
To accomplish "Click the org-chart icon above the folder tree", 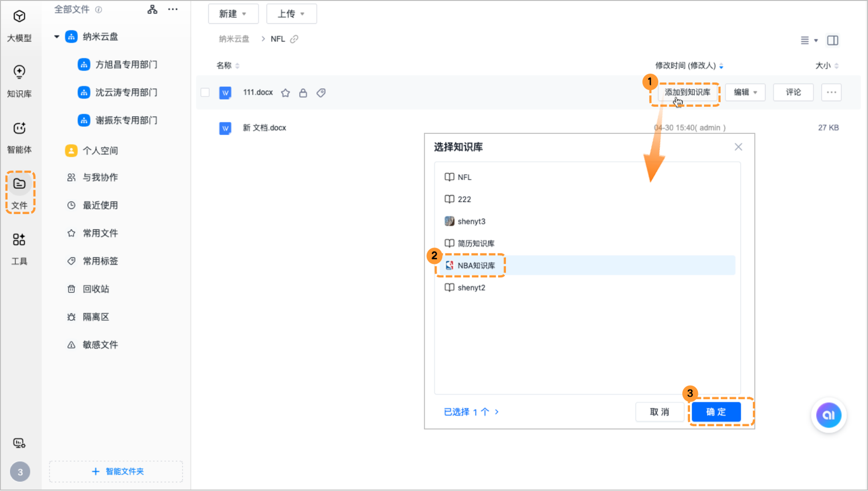I will 152,9.
